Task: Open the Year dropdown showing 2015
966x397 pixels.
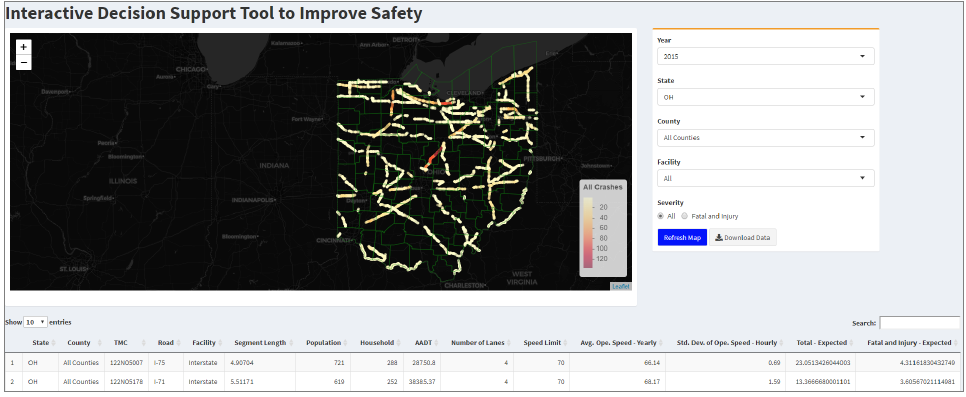Action: tap(766, 56)
